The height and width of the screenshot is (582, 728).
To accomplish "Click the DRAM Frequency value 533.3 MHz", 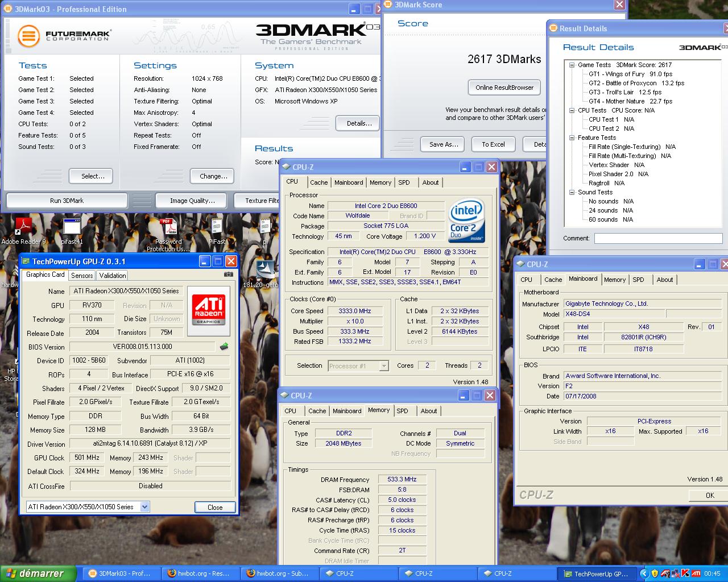I will [402, 479].
